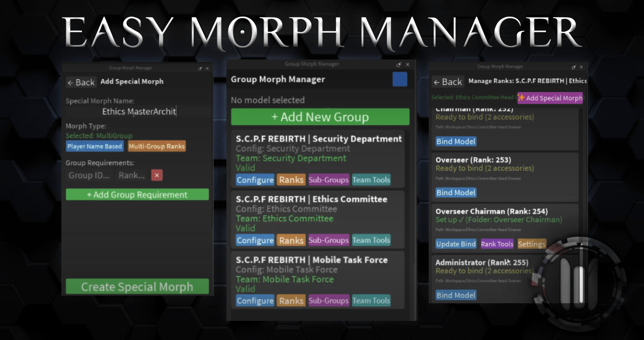
Task: Click Update Bind for Overseer Chairman
Action: (x=456, y=244)
